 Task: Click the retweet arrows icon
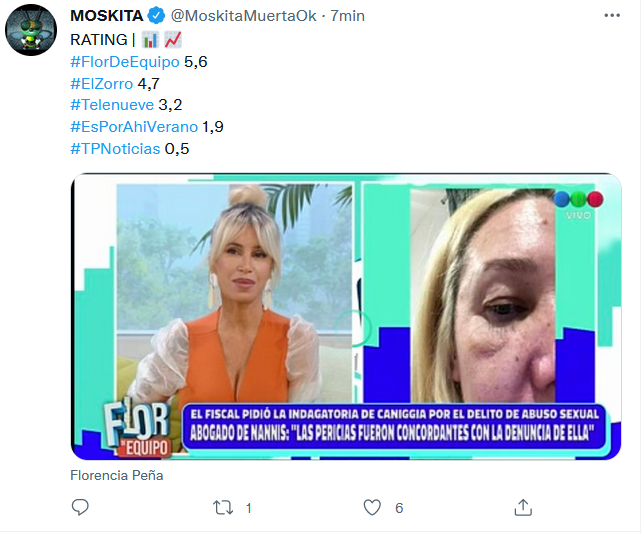(223, 508)
